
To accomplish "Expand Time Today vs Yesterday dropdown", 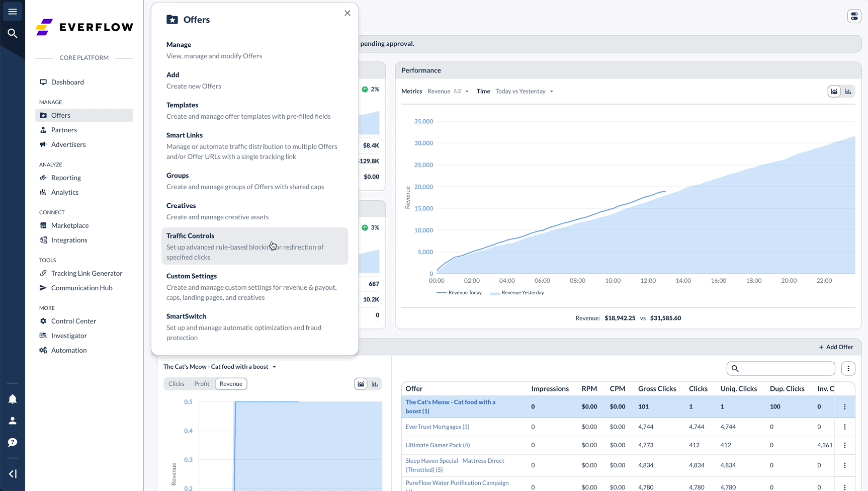I will click(x=524, y=91).
